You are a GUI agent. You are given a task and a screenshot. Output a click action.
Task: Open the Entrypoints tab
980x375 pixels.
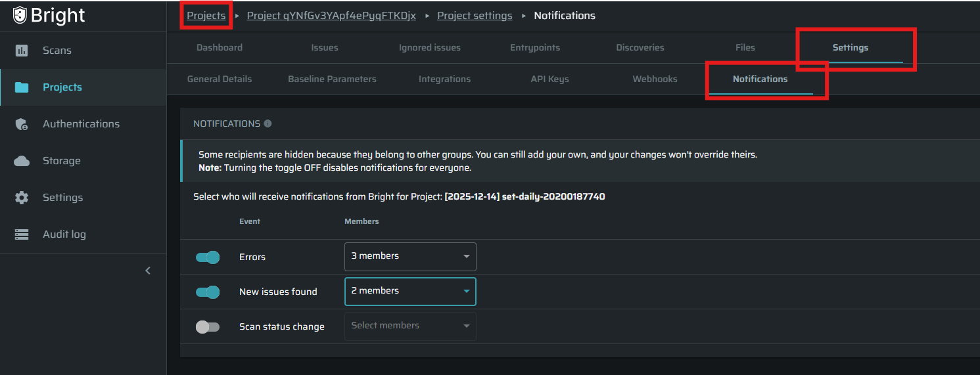point(535,47)
